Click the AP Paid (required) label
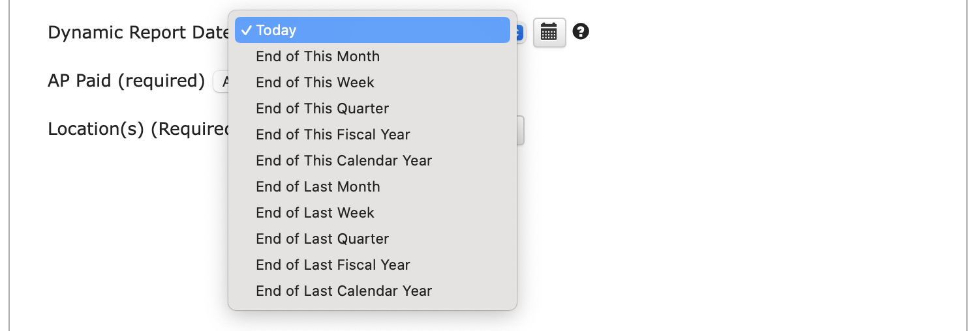 tap(127, 81)
